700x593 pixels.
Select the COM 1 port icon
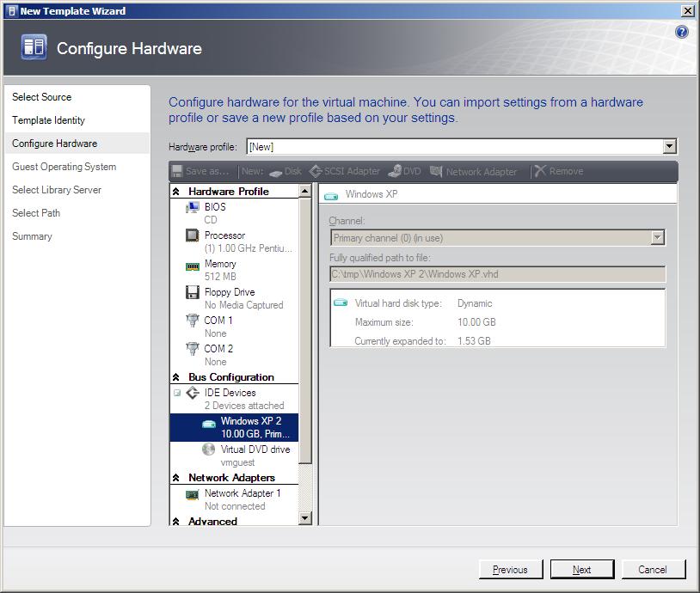tap(193, 321)
